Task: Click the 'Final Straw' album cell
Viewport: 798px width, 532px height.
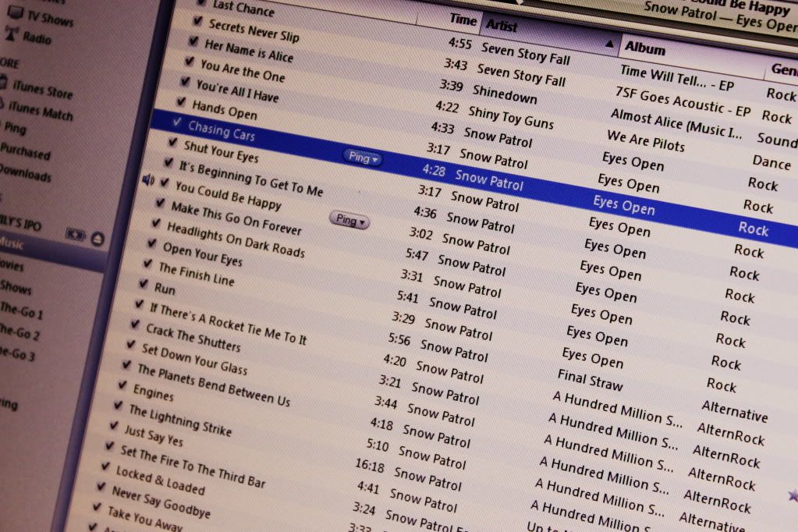Action: click(x=591, y=380)
